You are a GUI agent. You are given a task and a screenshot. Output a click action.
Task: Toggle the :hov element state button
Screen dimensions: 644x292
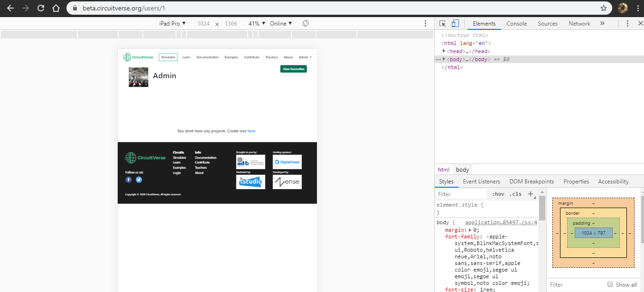click(x=498, y=194)
